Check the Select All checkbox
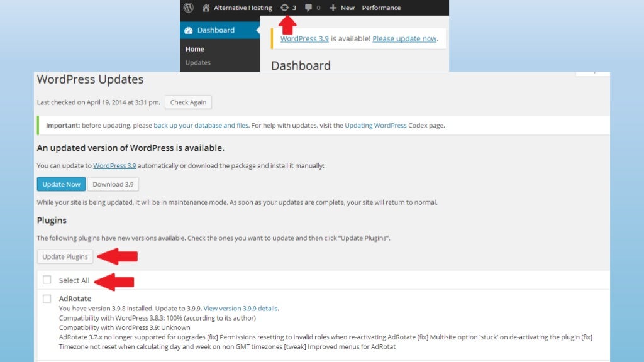 [47, 280]
